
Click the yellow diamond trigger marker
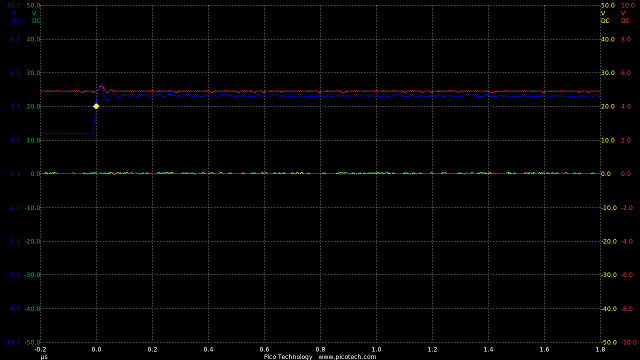pyautogui.click(x=96, y=106)
